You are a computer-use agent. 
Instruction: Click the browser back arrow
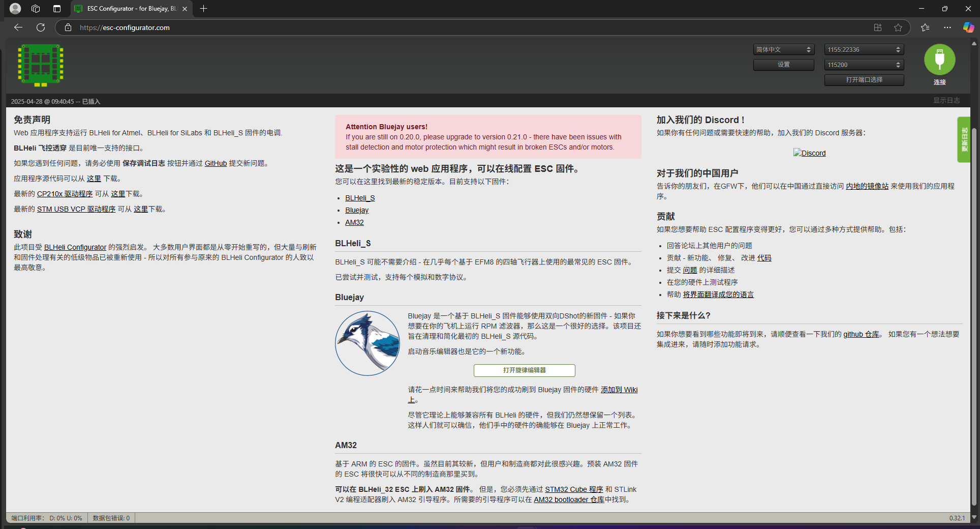[x=18, y=27]
